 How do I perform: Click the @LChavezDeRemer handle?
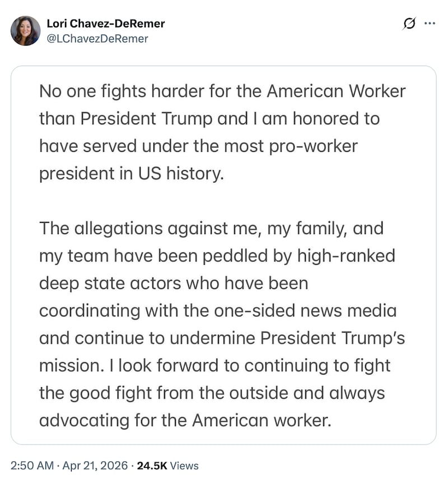coord(96,39)
